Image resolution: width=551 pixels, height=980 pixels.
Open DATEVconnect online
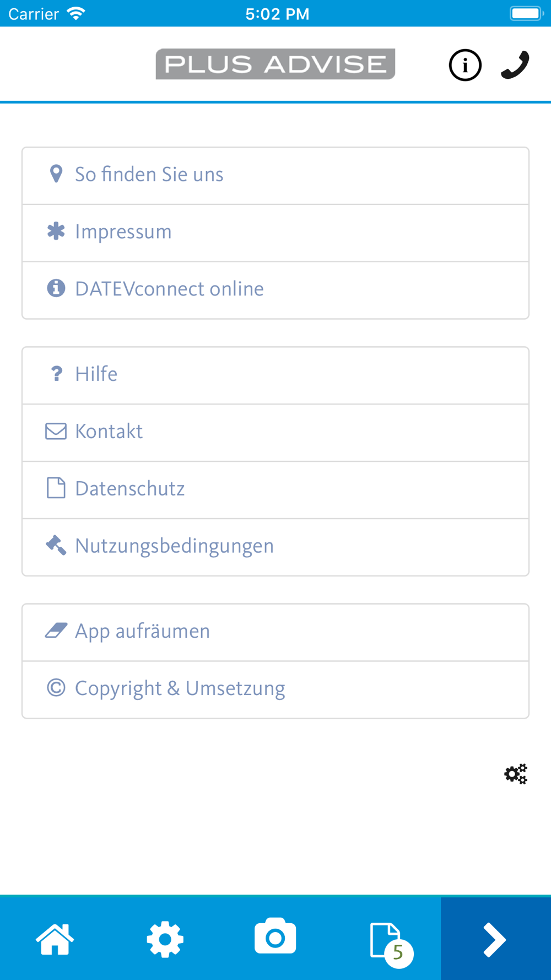pos(275,290)
